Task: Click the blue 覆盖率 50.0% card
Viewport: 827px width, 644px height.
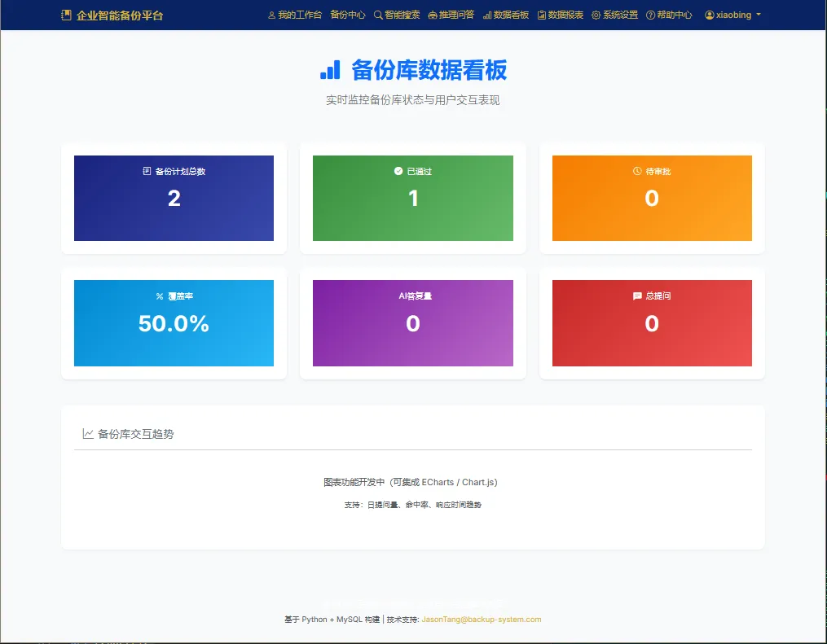Action: coord(174,323)
